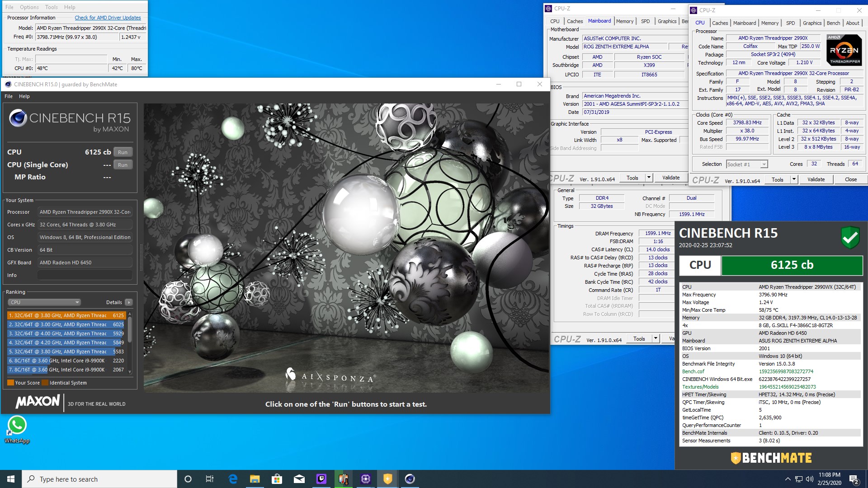
Task: Click Validate in Mainboard CPU-Z window
Action: click(670, 178)
